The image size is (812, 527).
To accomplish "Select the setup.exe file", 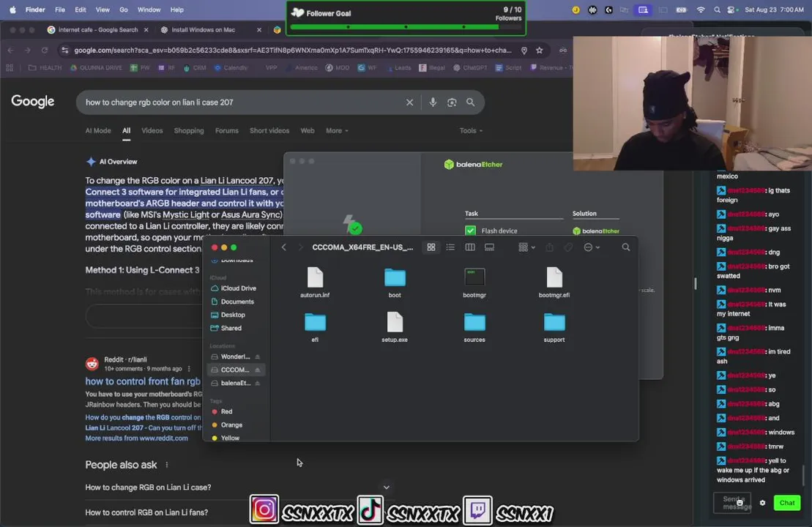I will [x=395, y=327].
